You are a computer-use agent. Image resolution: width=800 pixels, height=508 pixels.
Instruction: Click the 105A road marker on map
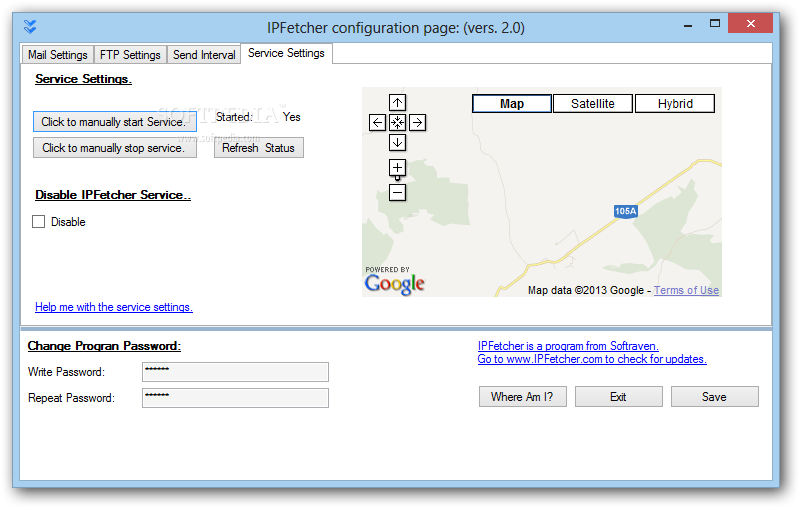tap(626, 211)
